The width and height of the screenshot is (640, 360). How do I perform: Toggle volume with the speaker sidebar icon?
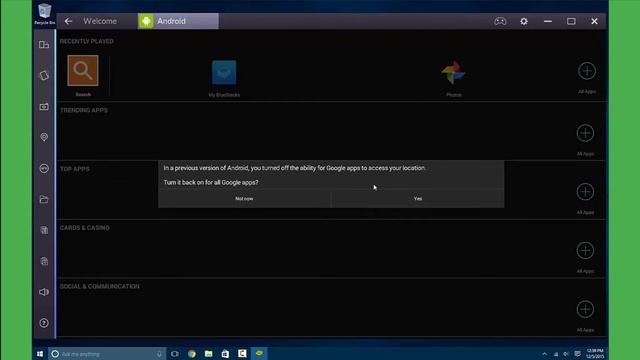click(44, 292)
